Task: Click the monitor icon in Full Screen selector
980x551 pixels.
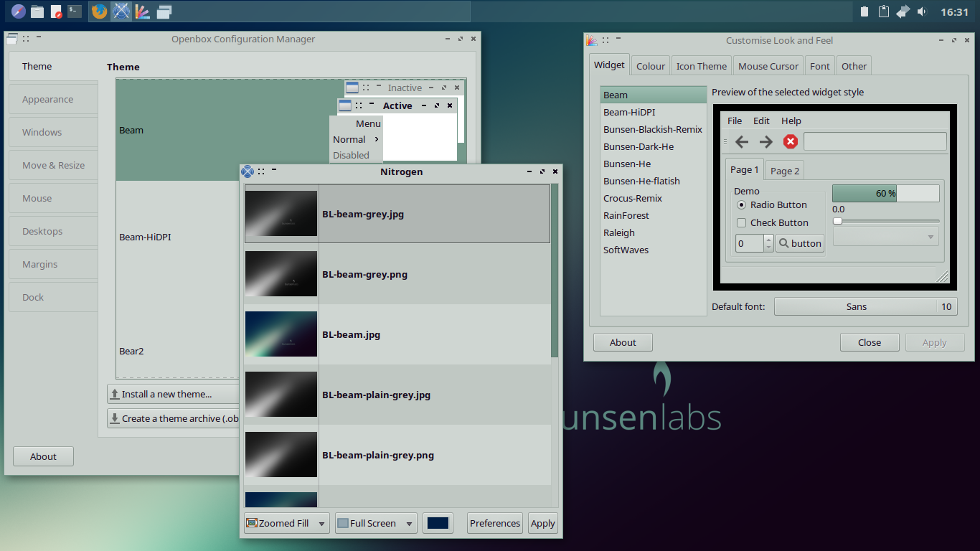Action: pyautogui.click(x=343, y=523)
